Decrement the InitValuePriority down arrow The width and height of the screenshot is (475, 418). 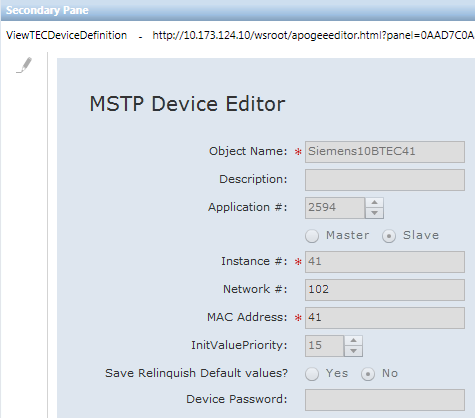coord(353,351)
